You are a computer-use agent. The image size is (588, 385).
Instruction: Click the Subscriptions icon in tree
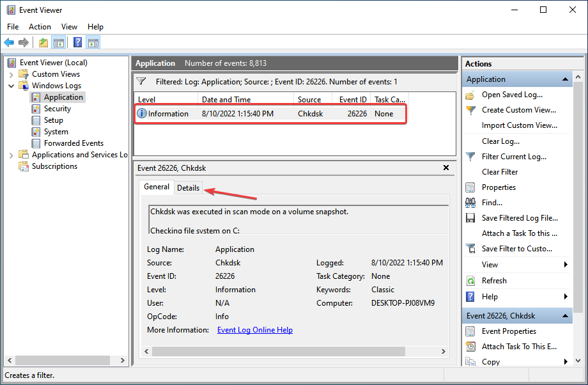point(24,166)
